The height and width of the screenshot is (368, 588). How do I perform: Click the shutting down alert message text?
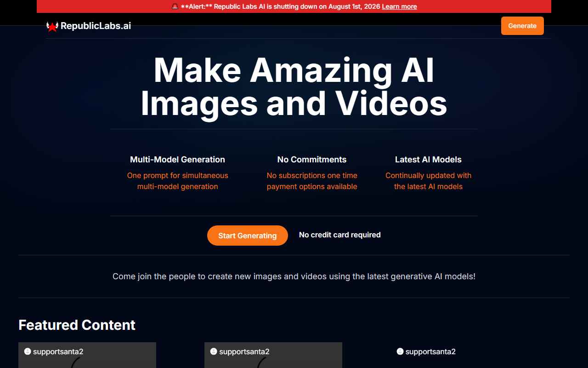pos(280,6)
